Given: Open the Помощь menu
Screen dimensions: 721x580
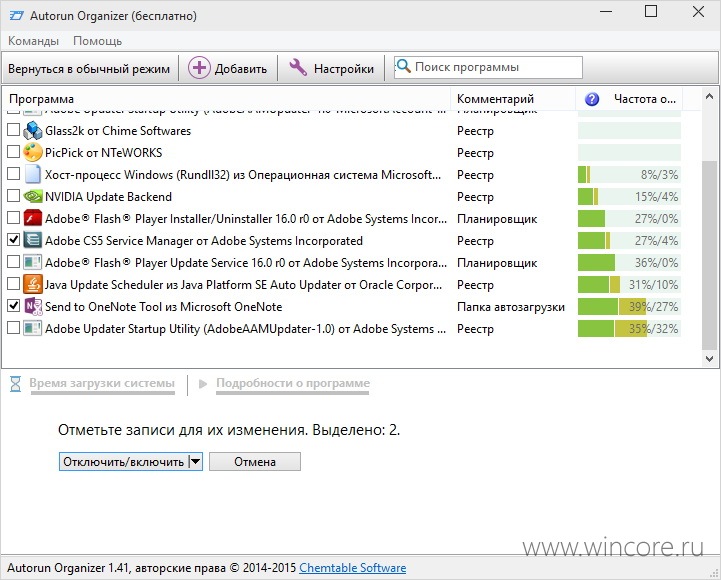Looking at the screenshot, I should (x=97, y=41).
